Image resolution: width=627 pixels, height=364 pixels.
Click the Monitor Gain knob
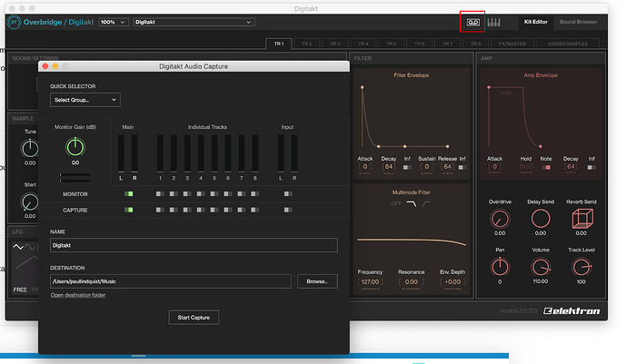75,147
